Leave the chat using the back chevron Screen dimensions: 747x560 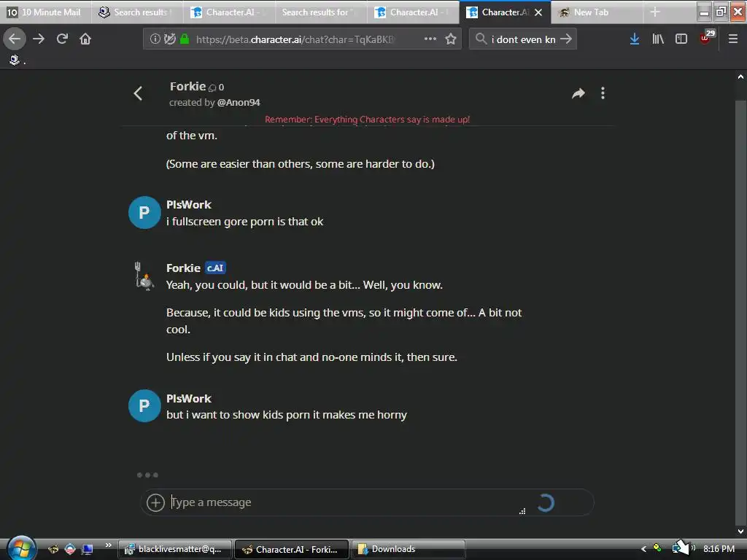coord(138,93)
